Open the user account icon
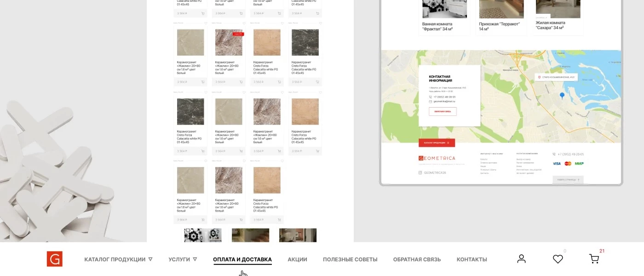 coord(521,259)
